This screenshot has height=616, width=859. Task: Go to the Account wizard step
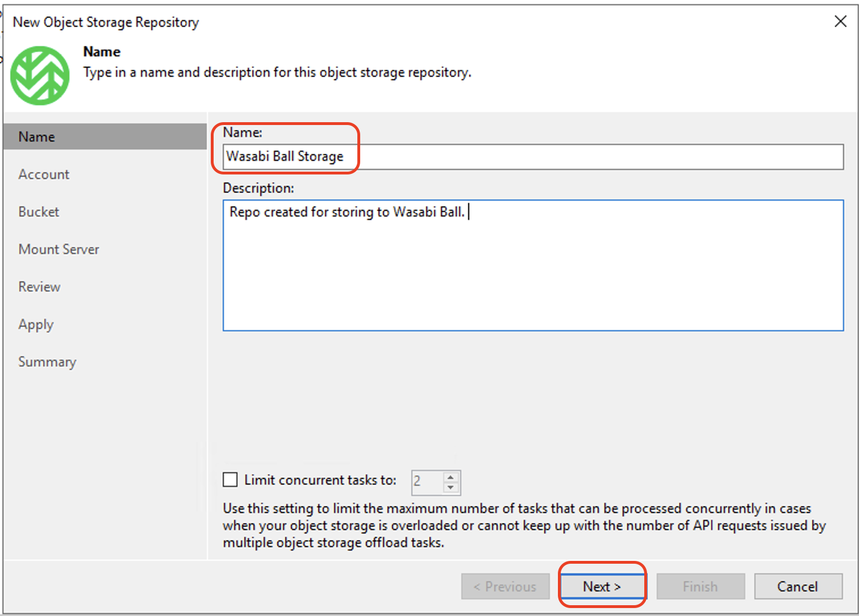(44, 174)
